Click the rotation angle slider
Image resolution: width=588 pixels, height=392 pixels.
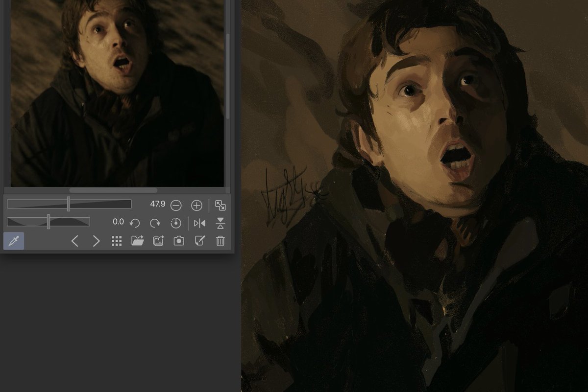click(x=49, y=222)
